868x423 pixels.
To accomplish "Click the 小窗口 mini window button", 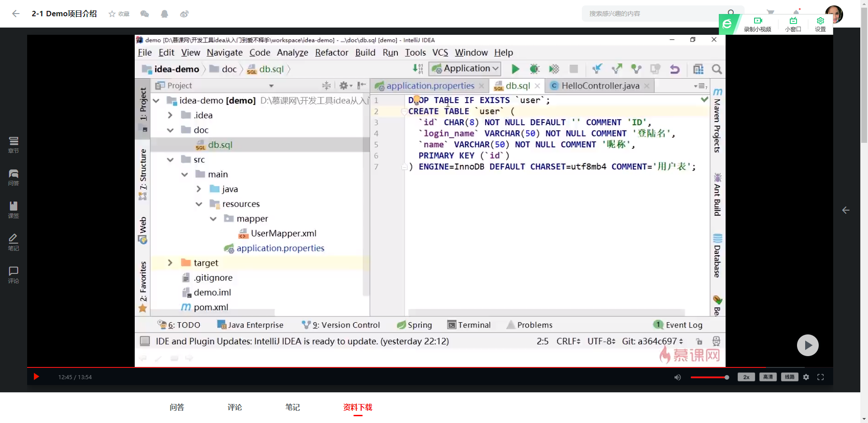I will pos(793,24).
